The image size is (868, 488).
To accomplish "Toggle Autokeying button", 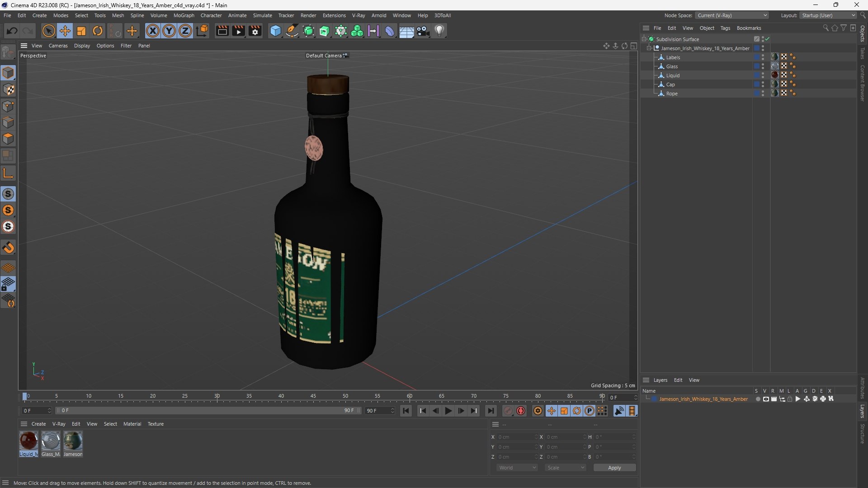I will 521,411.
